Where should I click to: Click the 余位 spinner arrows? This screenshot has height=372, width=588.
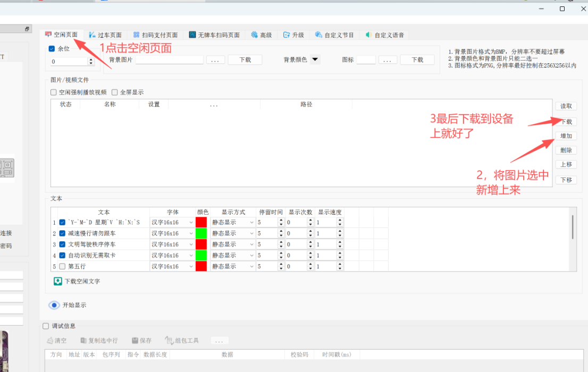click(x=91, y=62)
